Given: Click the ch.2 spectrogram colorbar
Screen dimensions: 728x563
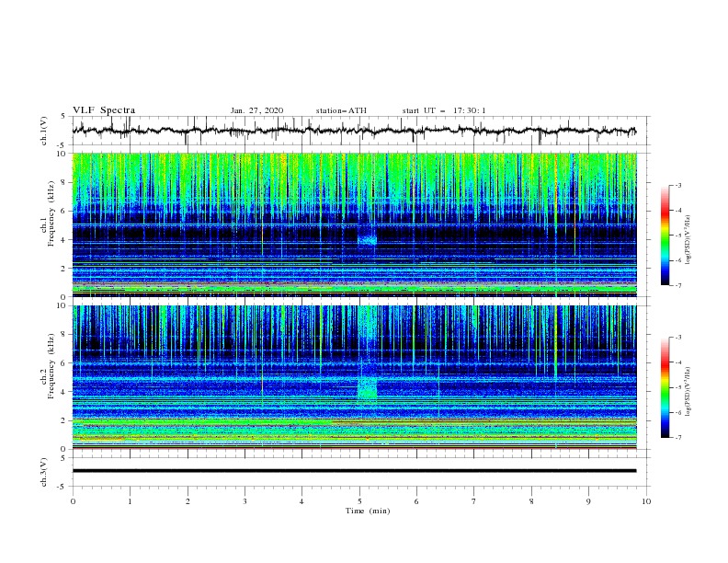Looking at the screenshot, I should 665,387.
